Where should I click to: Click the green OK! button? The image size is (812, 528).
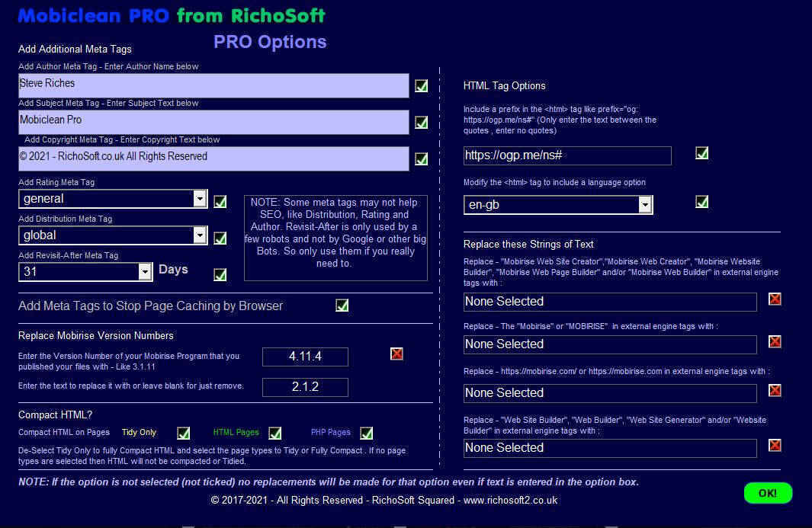tap(768, 493)
